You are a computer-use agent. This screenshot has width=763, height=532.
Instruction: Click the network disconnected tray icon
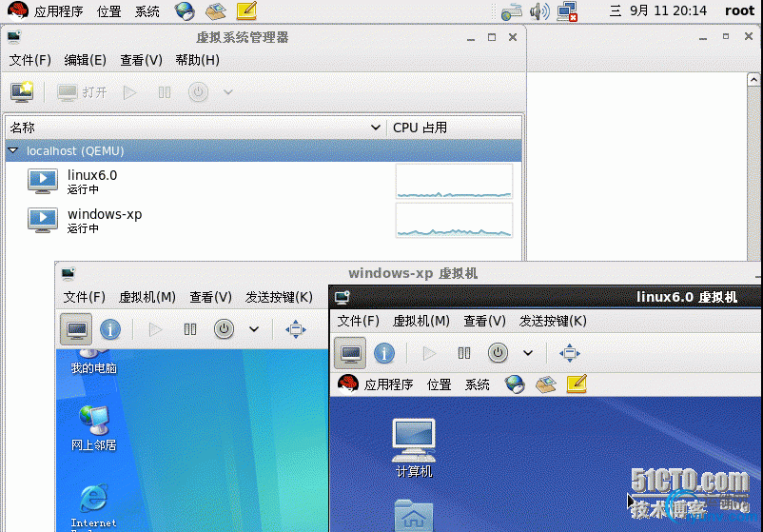(567, 11)
